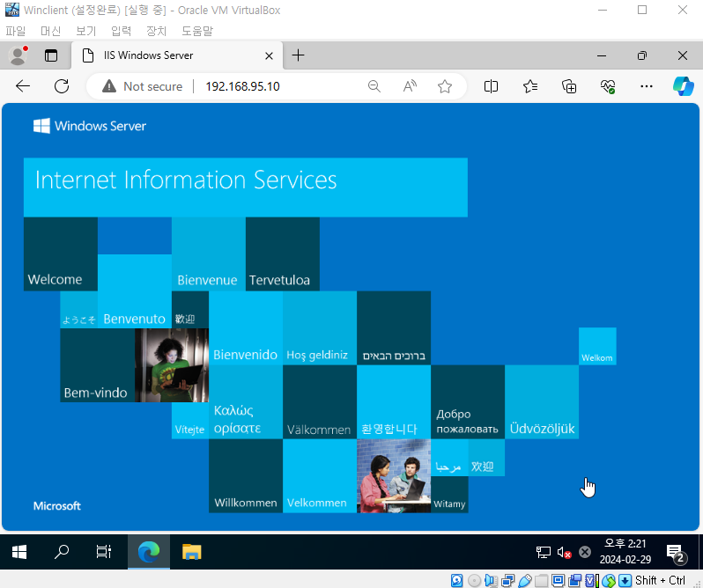Click the muted volume tray icon

click(x=564, y=552)
